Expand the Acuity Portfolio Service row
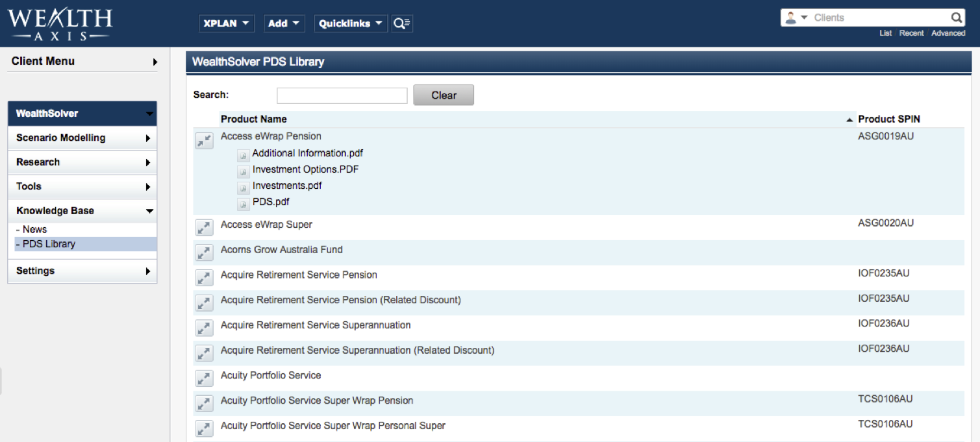This screenshot has width=980, height=442. (205, 379)
